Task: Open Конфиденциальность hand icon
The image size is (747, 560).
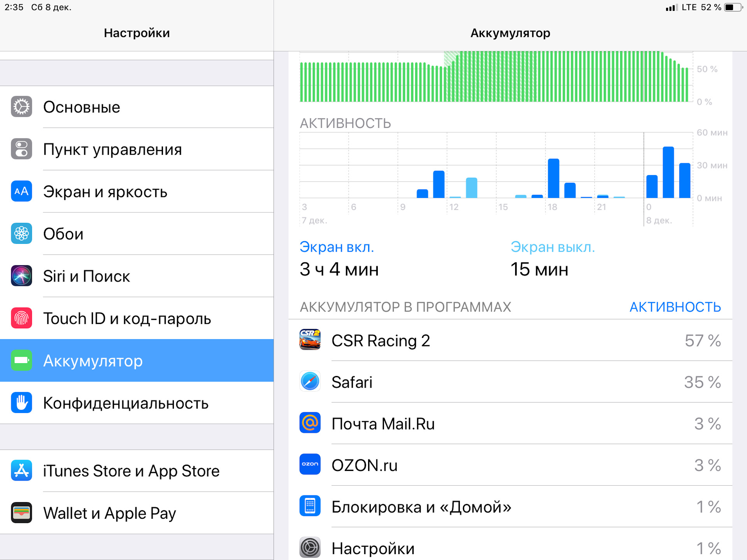Action: pos(21,403)
